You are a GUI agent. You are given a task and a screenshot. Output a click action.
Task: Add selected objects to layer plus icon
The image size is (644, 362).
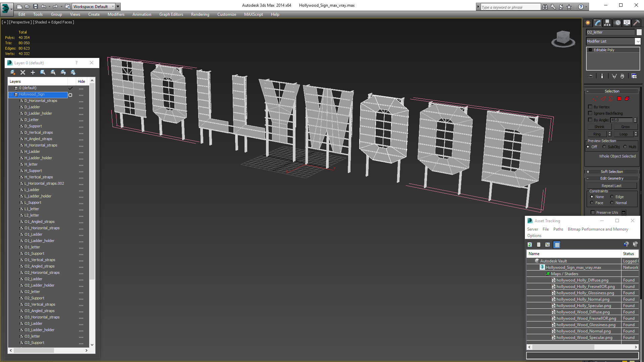pyautogui.click(x=33, y=72)
